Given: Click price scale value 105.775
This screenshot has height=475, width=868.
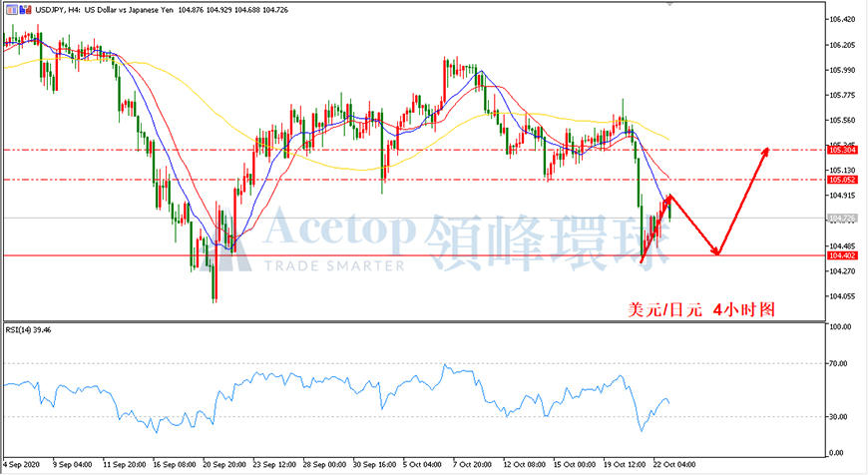Looking at the screenshot, I should pos(842,95).
